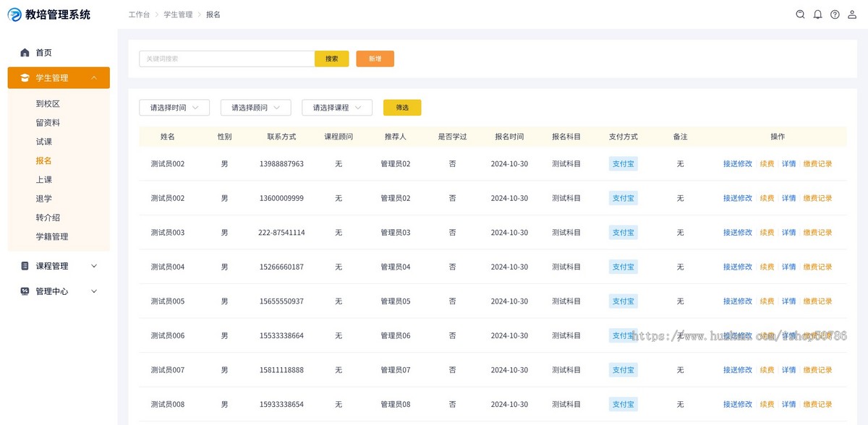The width and height of the screenshot is (868, 425).
Task: Collapse the 学生管理 menu chevron
Action: (94, 78)
